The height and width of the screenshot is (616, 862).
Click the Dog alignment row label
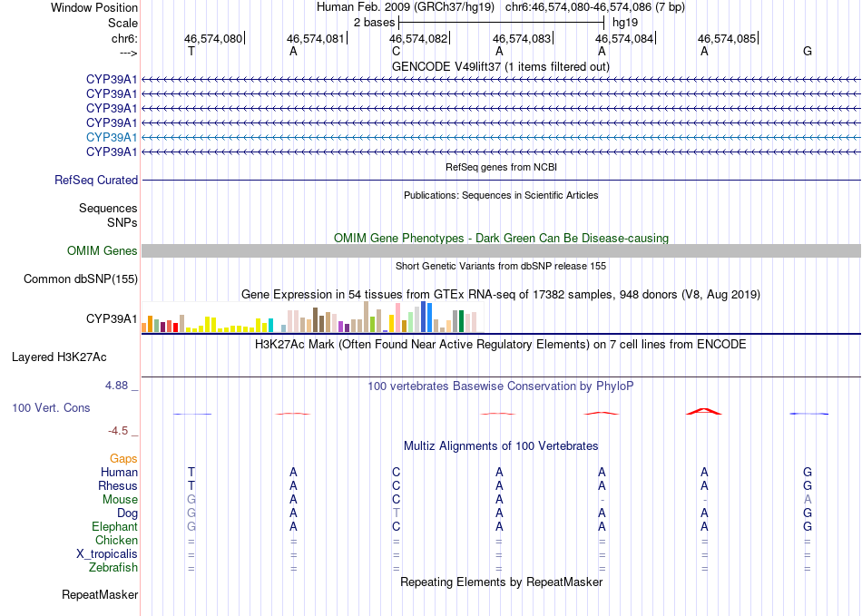pos(127,513)
